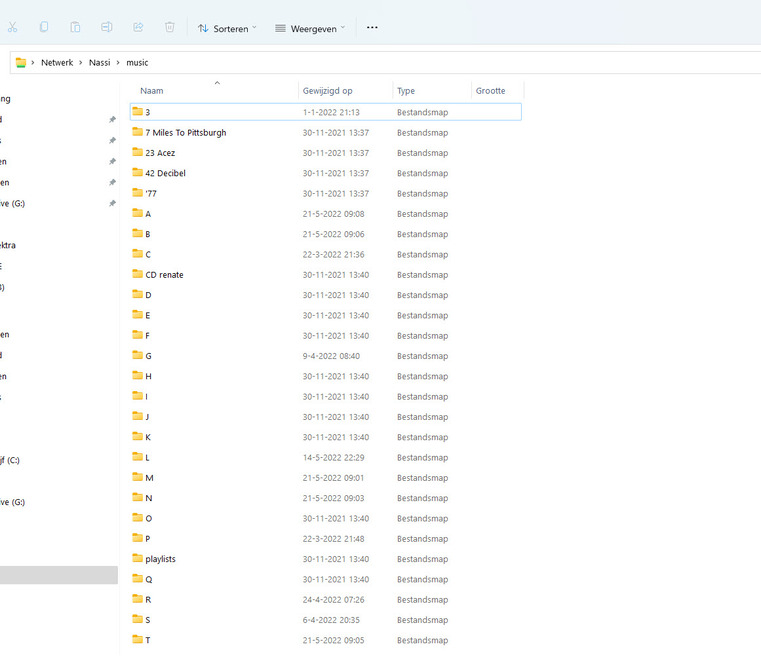Select folder icon of '77
761x657 pixels.
137,193
